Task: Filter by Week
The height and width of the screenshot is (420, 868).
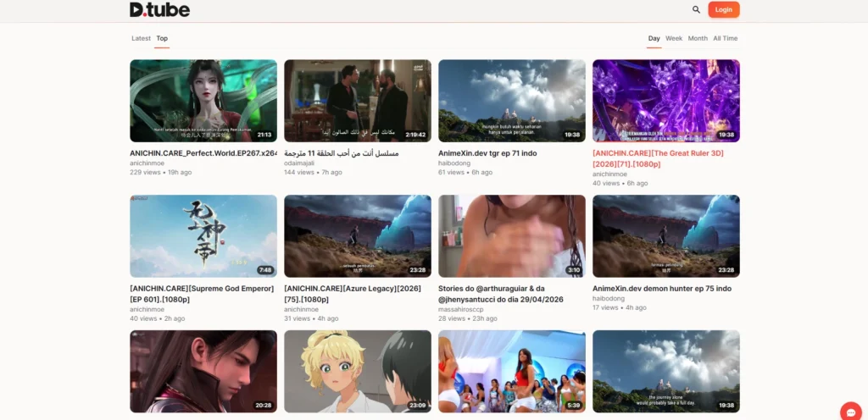Action: point(674,39)
